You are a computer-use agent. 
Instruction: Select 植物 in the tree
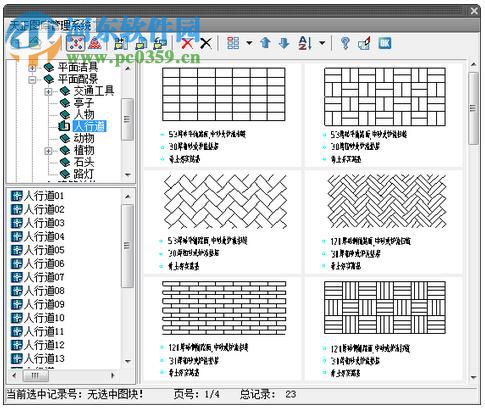click(x=84, y=150)
